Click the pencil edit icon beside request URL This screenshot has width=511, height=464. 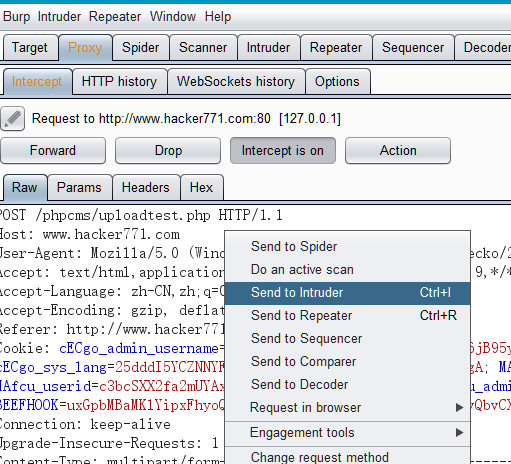(13, 119)
